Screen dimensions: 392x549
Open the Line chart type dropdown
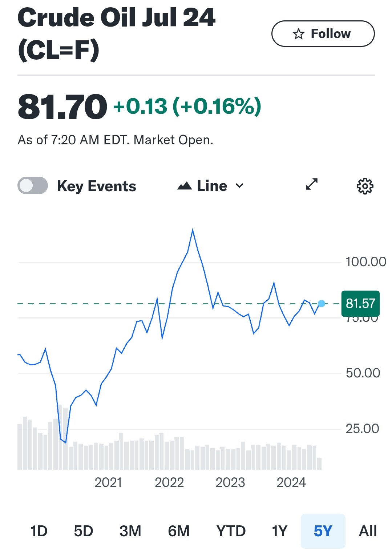tap(210, 186)
